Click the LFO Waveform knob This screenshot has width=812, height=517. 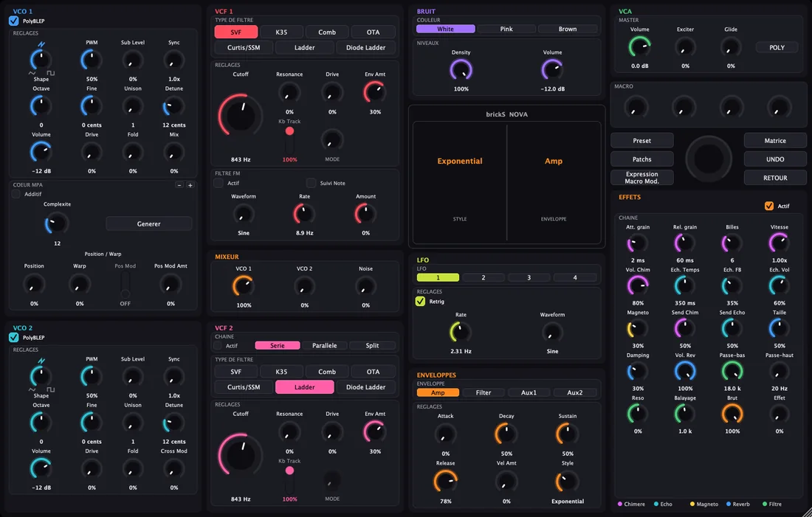(x=552, y=332)
